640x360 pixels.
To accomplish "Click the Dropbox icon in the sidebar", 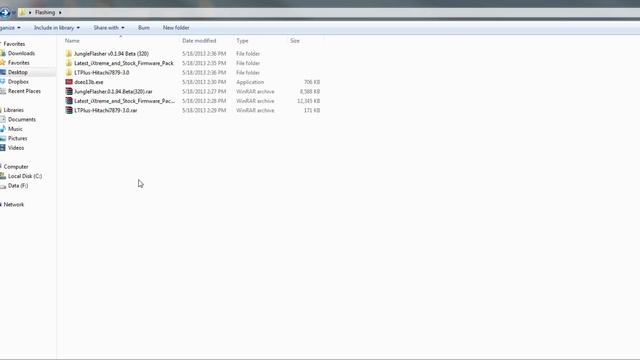I will tap(3, 82).
